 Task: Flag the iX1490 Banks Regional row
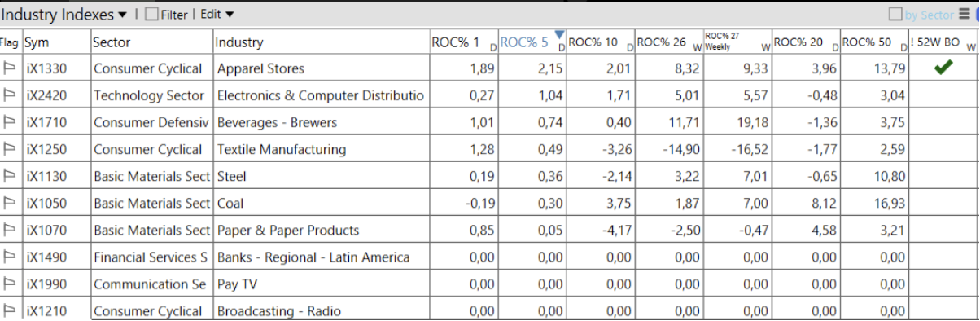10,257
